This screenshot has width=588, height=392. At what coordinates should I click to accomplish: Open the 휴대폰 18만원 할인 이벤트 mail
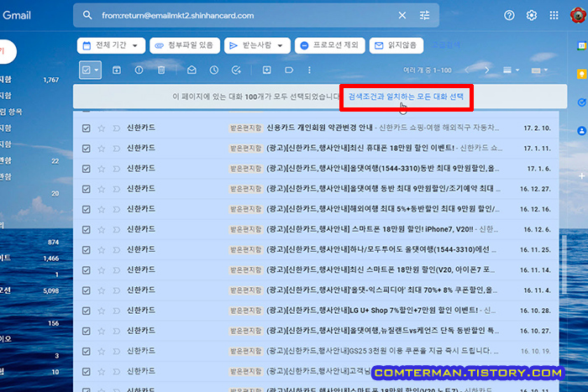(x=316, y=149)
